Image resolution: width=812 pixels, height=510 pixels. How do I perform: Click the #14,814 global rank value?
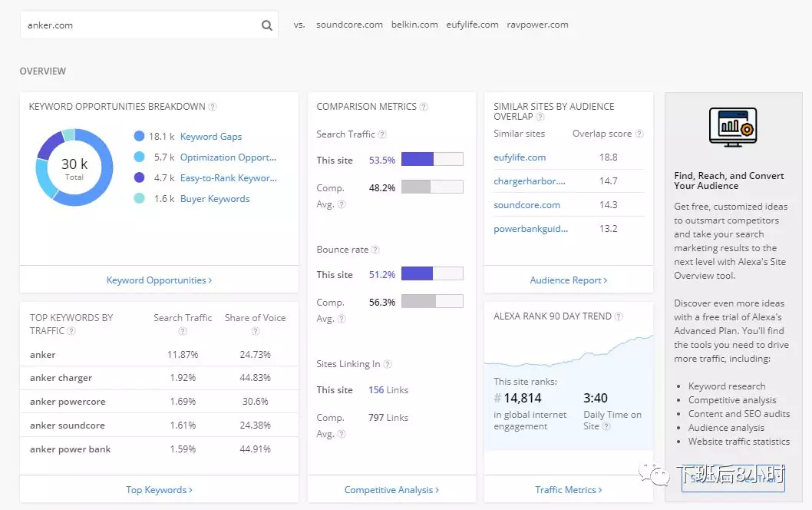(517, 398)
